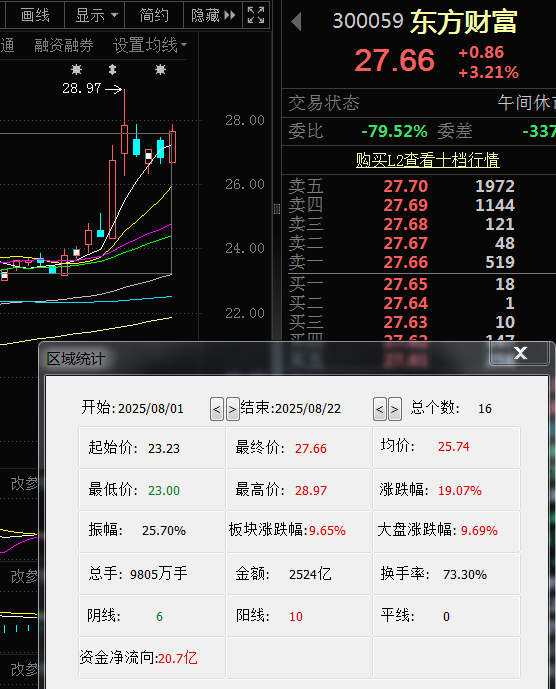
Task: Click the 交易状态 row label
Action: (324, 103)
